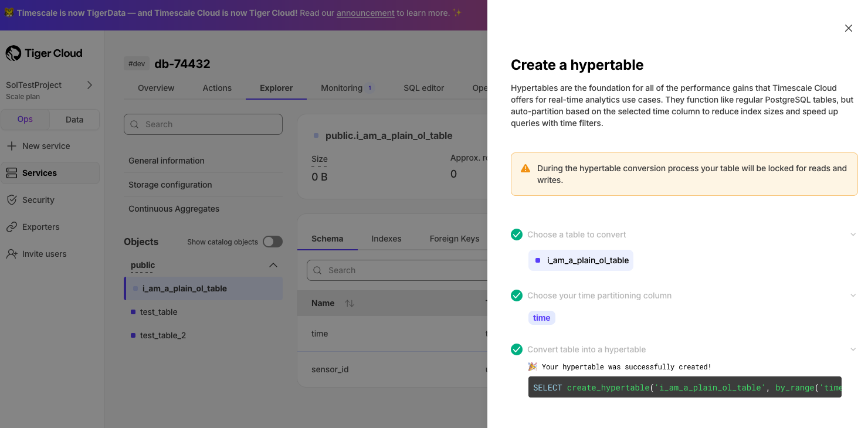Expand the SolTestProject project switcher
This screenshot has width=868, height=428.
pos(90,85)
